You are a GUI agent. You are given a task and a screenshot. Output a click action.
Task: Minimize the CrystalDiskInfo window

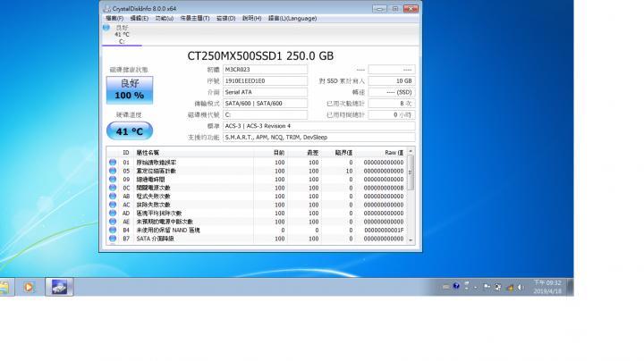point(379,9)
